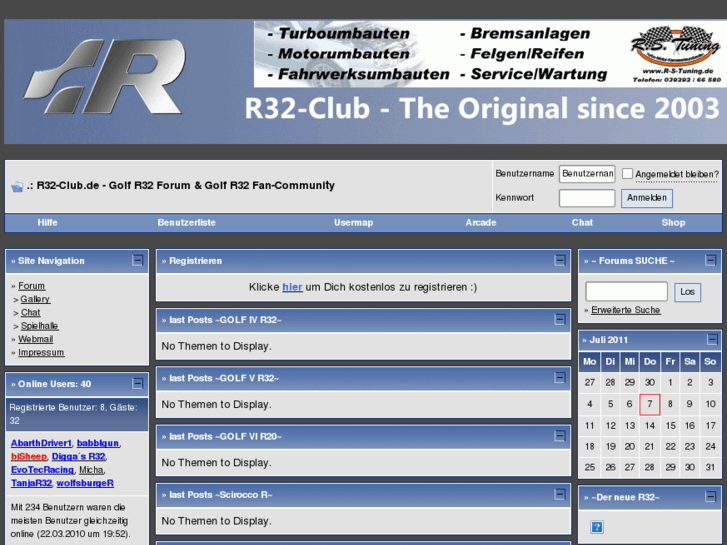
Task: Collapse the Online Users panel
Action: pos(137,383)
